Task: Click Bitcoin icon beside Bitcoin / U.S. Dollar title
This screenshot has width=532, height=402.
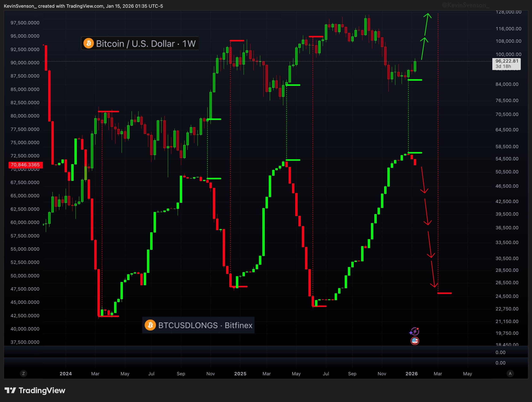Action: [x=89, y=44]
